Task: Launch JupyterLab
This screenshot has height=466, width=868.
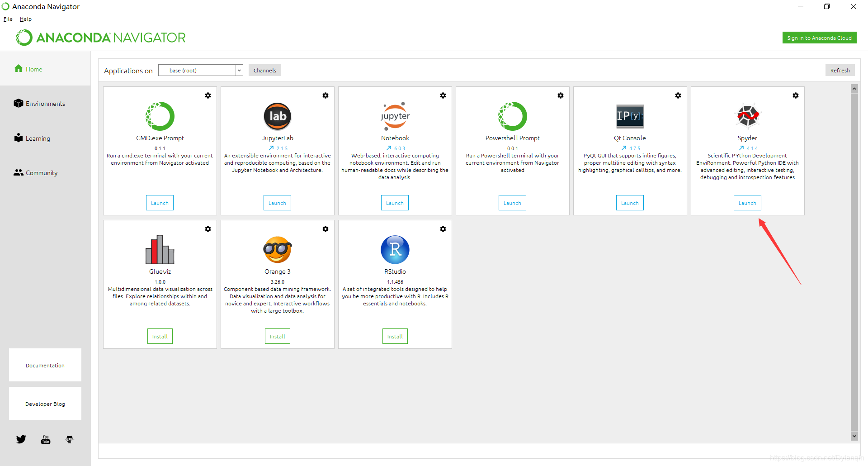Action: pos(277,203)
